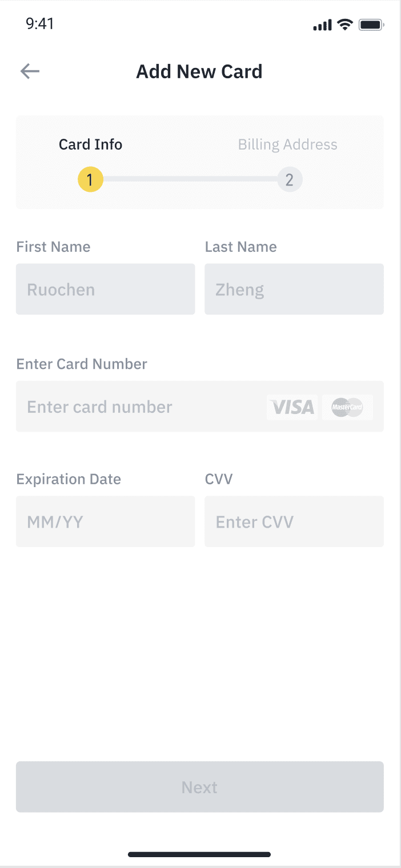Tap the cellular signal bars icon
This screenshot has height=868, width=401.
tap(322, 25)
